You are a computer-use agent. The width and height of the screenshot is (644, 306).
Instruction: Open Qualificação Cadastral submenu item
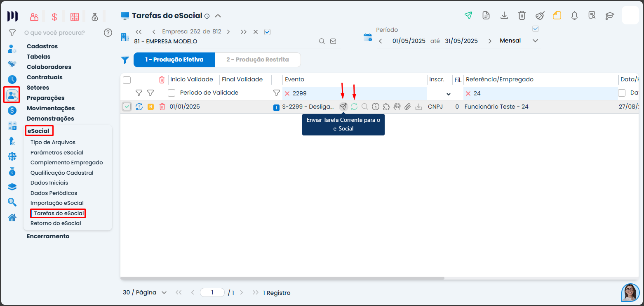pos(62,173)
